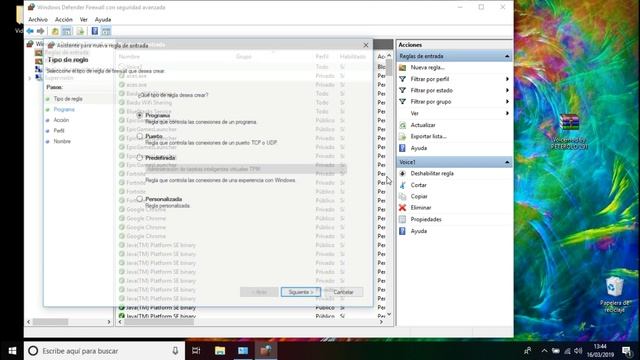Select the Predefinida rule type
This screenshot has height=360, width=640.
coord(140,158)
